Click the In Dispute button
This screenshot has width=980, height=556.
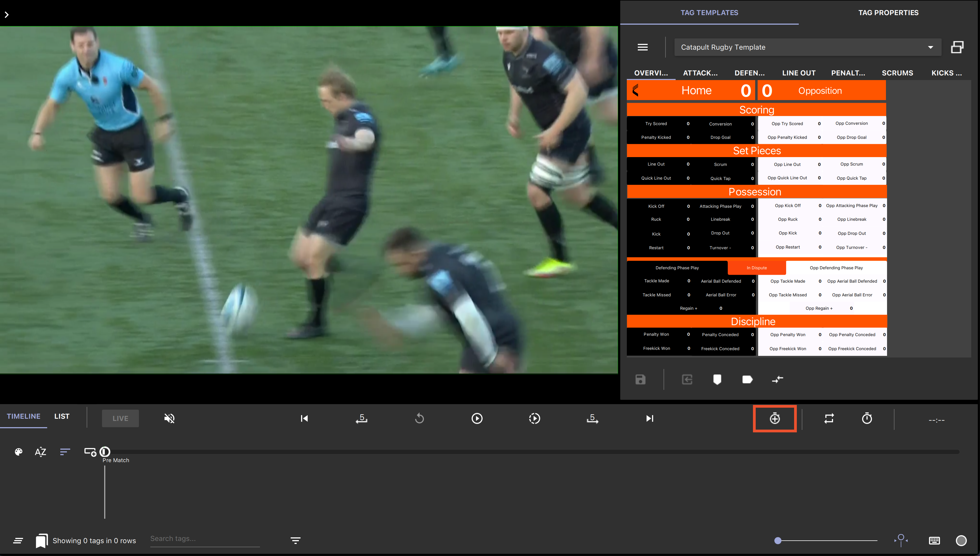(757, 268)
